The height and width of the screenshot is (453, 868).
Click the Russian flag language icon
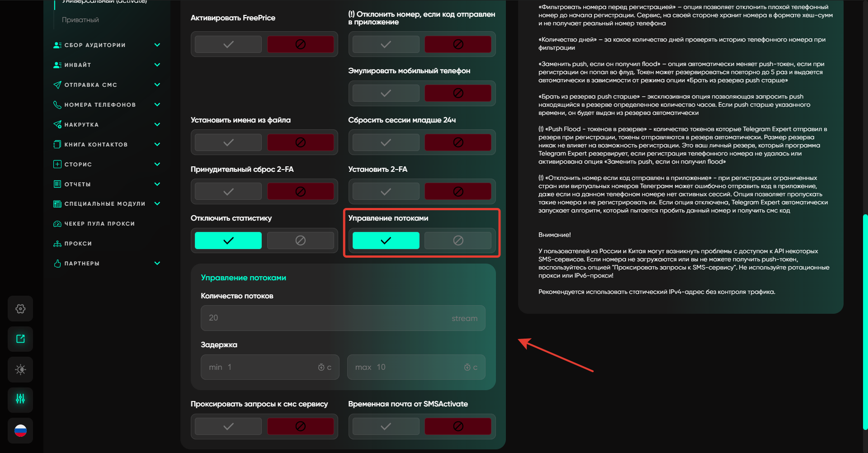click(20, 430)
